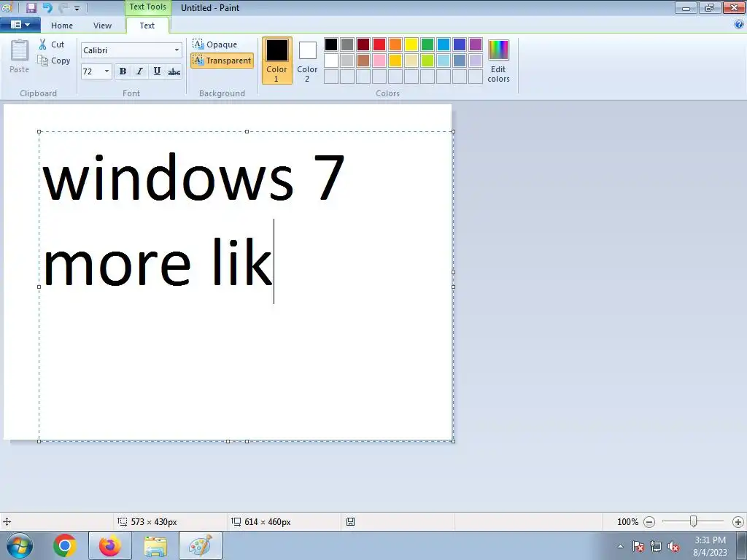Click the Save icon in quick access toolbar
This screenshot has width=747, height=560.
coord(31,7)
